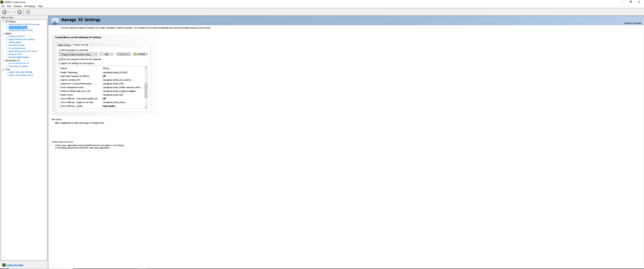Viewport: 644px width, 269px height.
Task: Select Texture filtering Negative LOD bias row
Action: [x=102, y=102]
